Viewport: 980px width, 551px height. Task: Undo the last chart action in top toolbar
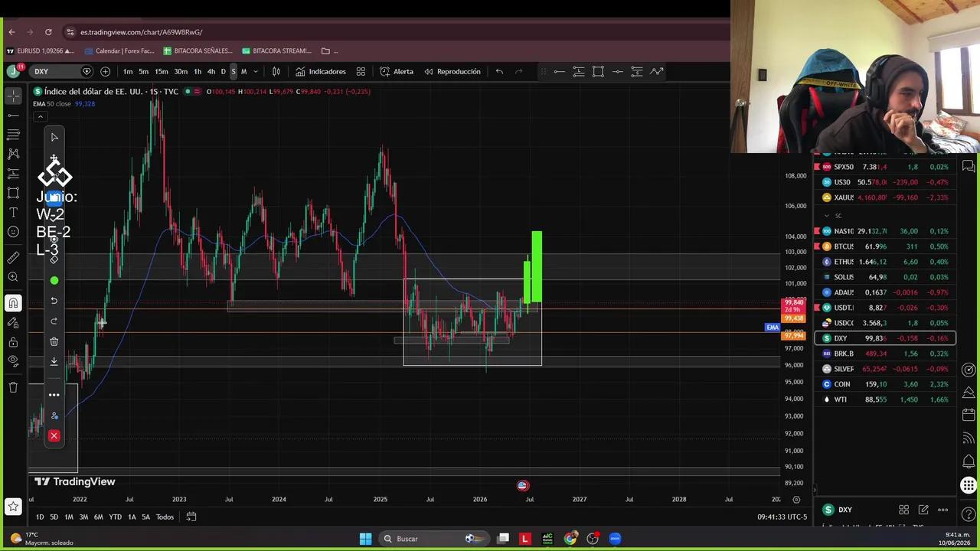click(x=499, y=71)
